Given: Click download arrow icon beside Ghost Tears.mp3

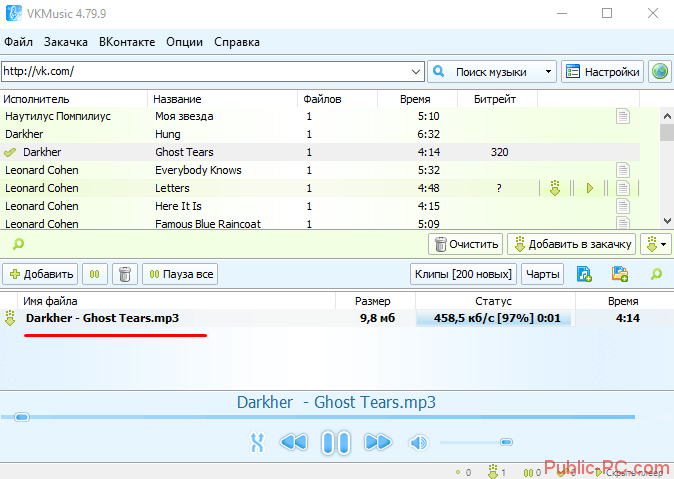Looking at the screenshot, I should coord(10,318).
